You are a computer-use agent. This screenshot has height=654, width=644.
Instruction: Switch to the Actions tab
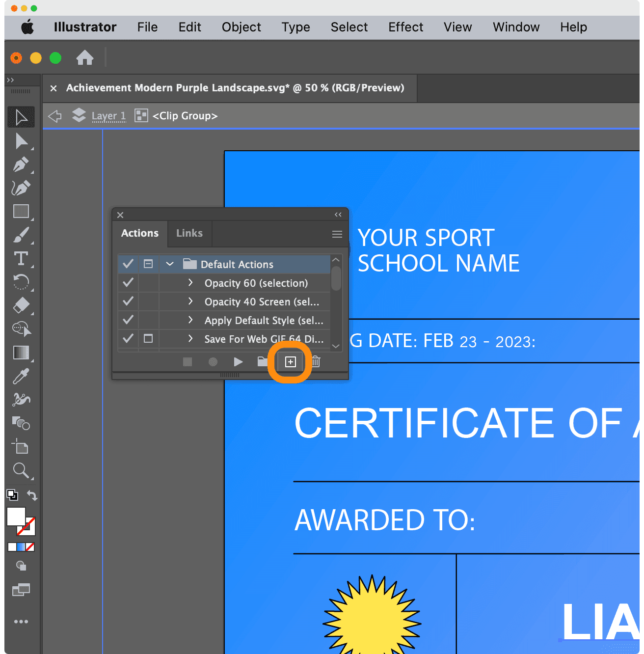(140, 233)
